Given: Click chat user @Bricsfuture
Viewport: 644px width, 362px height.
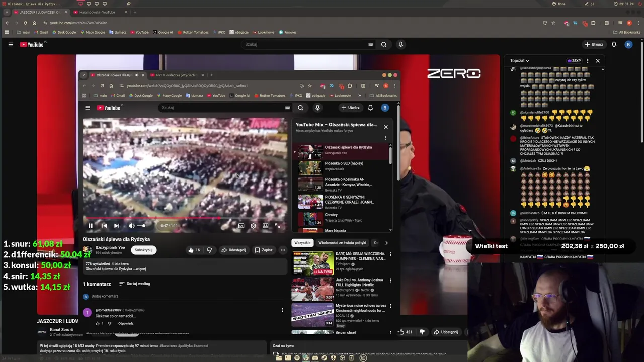Looking at the screenshot, I should click(x=530, y=138).
